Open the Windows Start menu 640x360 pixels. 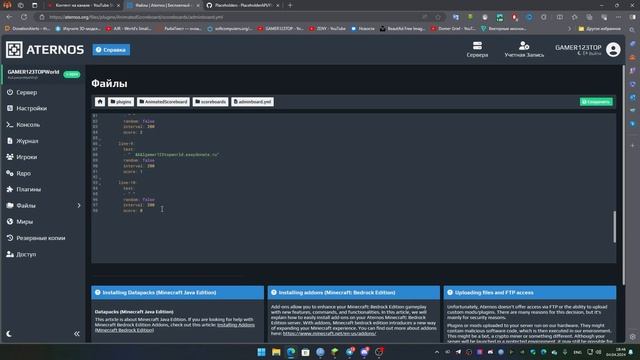point(261,352)
